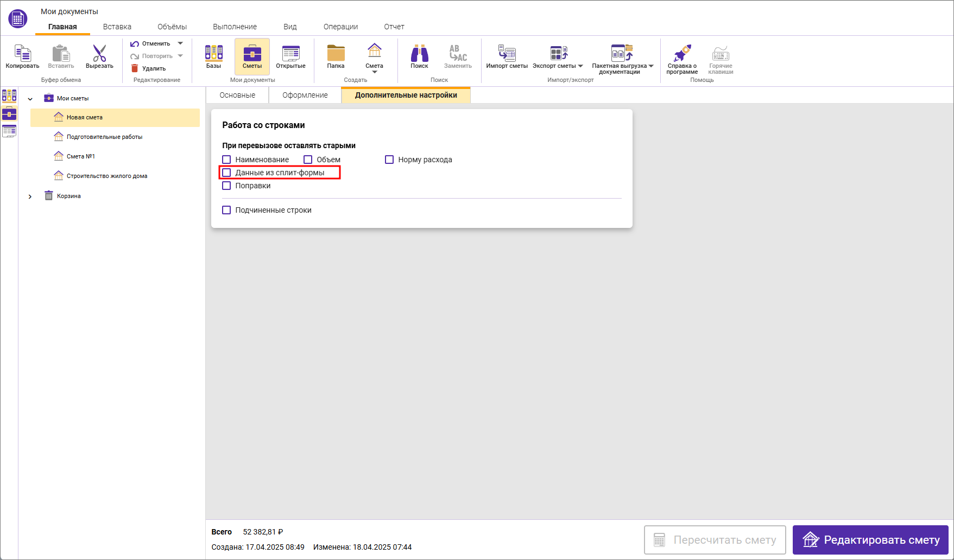Enable the Наименование checkbox
The image size is (954, 560).
227,160
